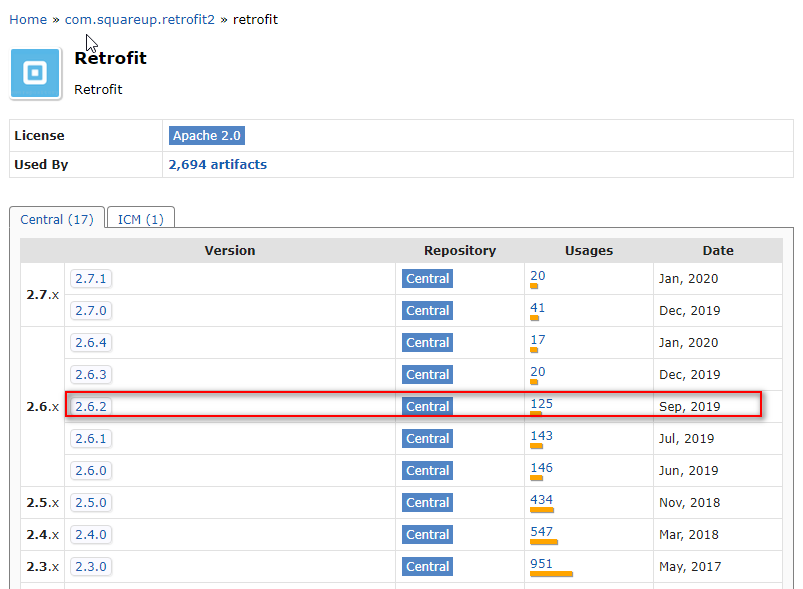Open version 2.6.2
Image resolution: width=803 pixels, height=589 pixels.
91,407
